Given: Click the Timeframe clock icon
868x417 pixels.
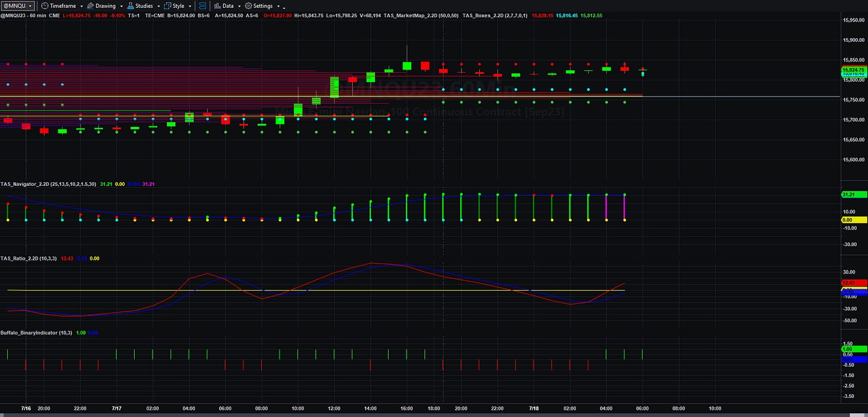Looking at the screenshot, I should (x=45, y=6).
